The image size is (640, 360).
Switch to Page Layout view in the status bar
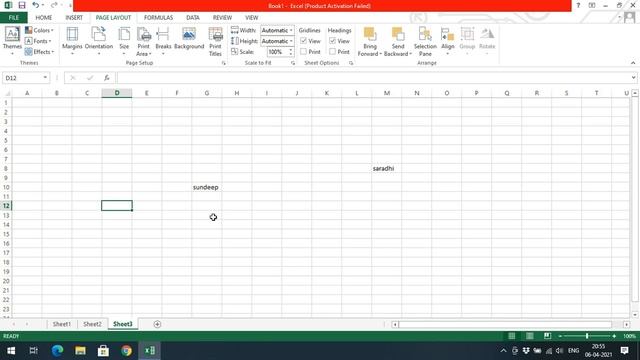529,336
